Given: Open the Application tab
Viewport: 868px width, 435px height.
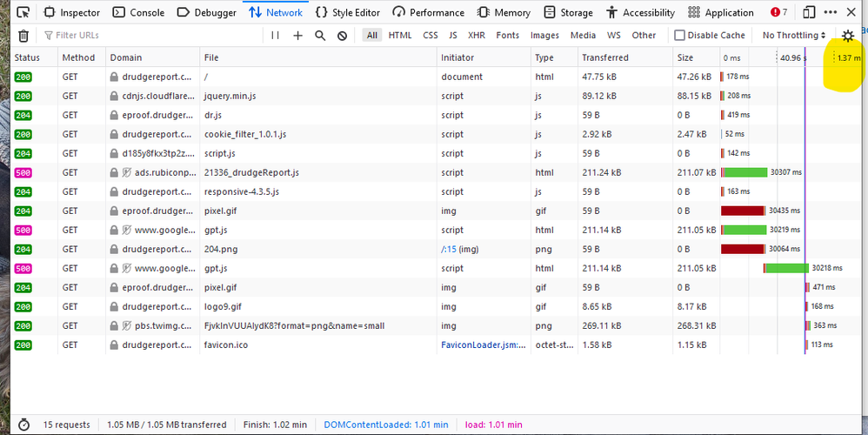Looking at the screenshot, I should click(721, 12).
